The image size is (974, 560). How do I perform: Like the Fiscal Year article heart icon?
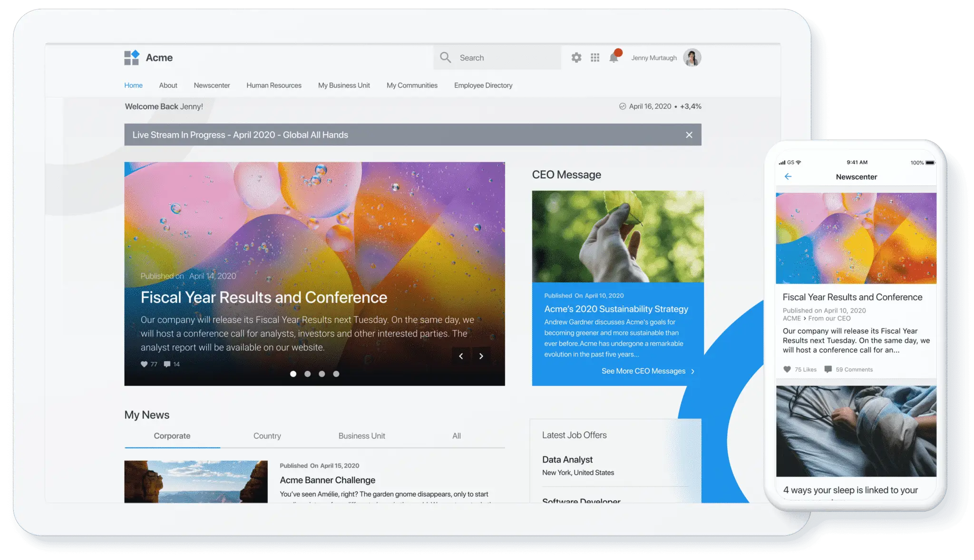144,364
